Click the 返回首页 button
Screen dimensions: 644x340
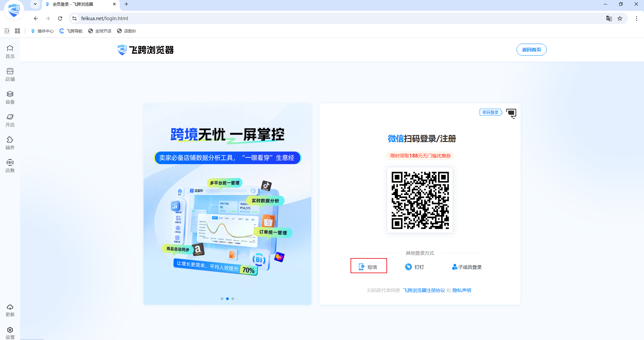tap(531, 50)
